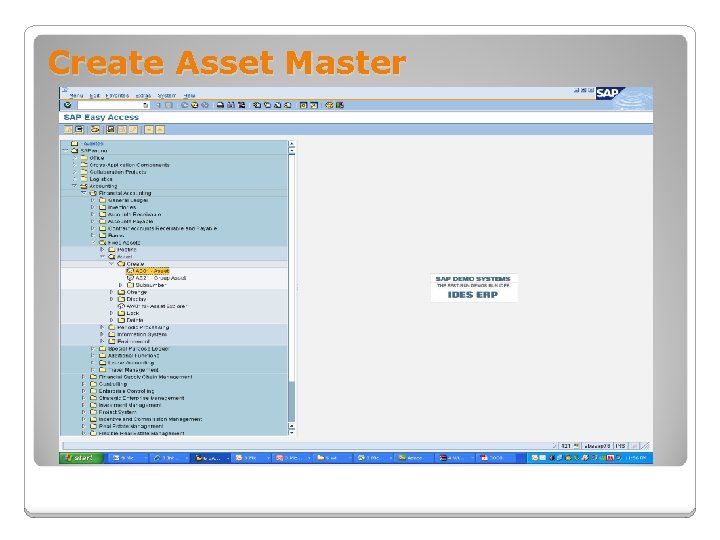
Task: Click the Cancel icon in standard toolbar
Action: coord(205,105)
